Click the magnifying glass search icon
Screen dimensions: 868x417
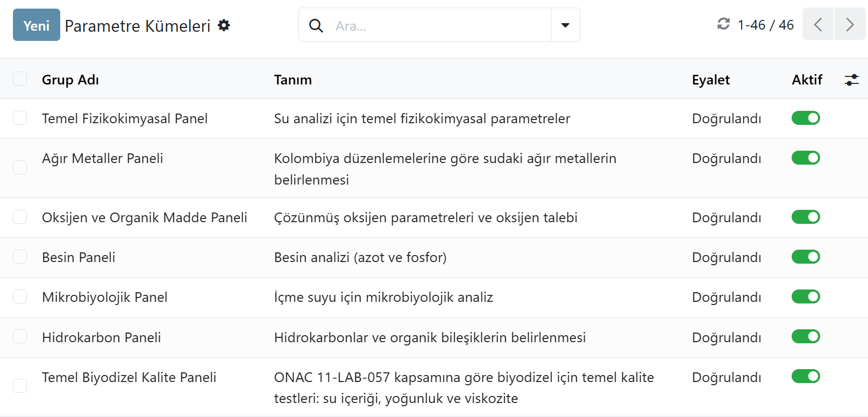(x=316, y=25)
